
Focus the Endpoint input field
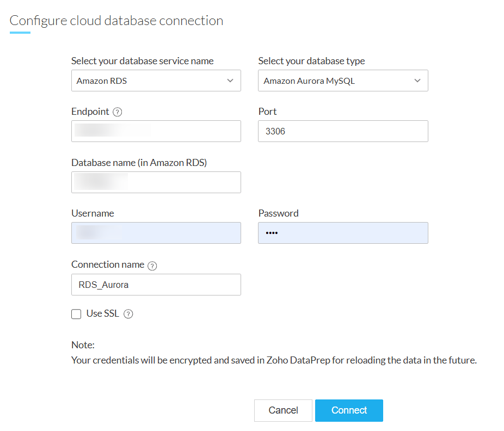[156, 131]
